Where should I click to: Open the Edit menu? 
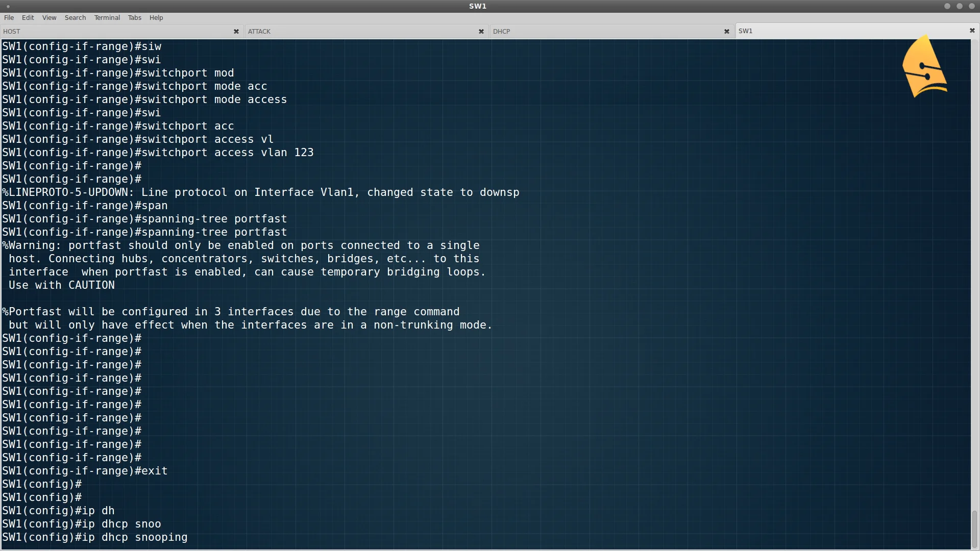coord(28,17)
